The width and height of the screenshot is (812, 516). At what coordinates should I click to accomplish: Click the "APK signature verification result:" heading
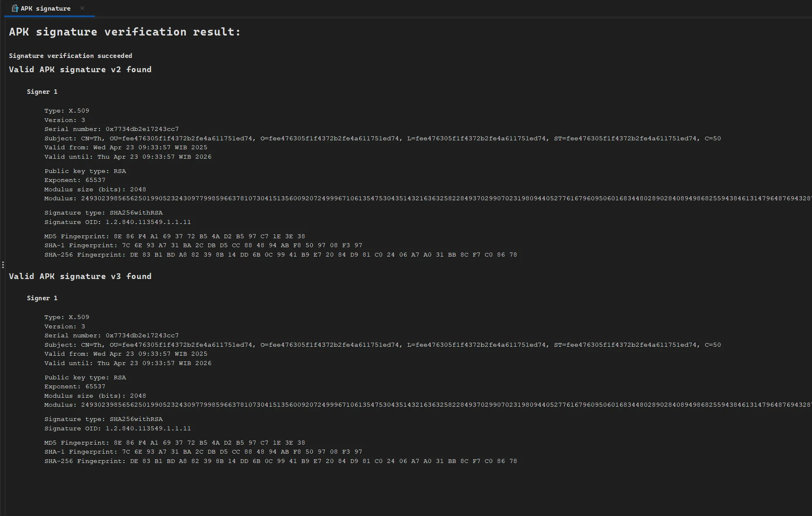tap(125, 32)
